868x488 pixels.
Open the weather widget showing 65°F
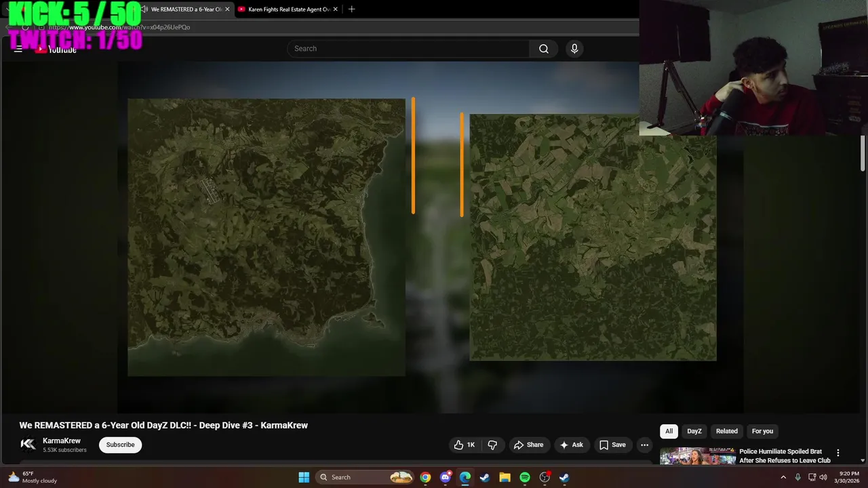click(x=33, y=477)
